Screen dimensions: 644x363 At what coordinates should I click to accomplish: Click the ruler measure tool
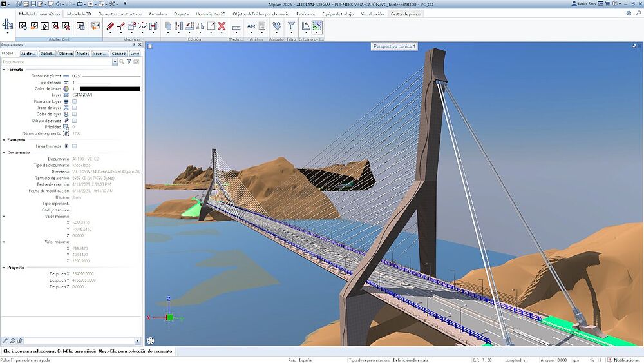click(236, 26)
